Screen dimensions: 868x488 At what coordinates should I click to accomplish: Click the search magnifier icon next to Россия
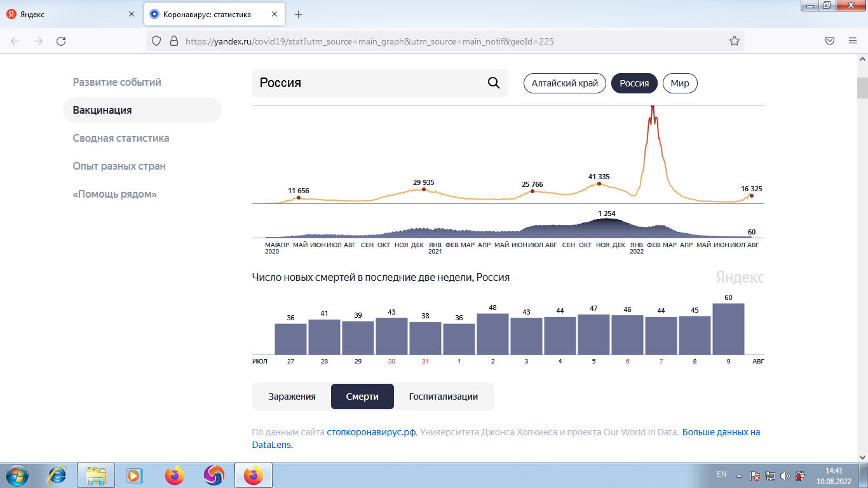pos(493,83)
